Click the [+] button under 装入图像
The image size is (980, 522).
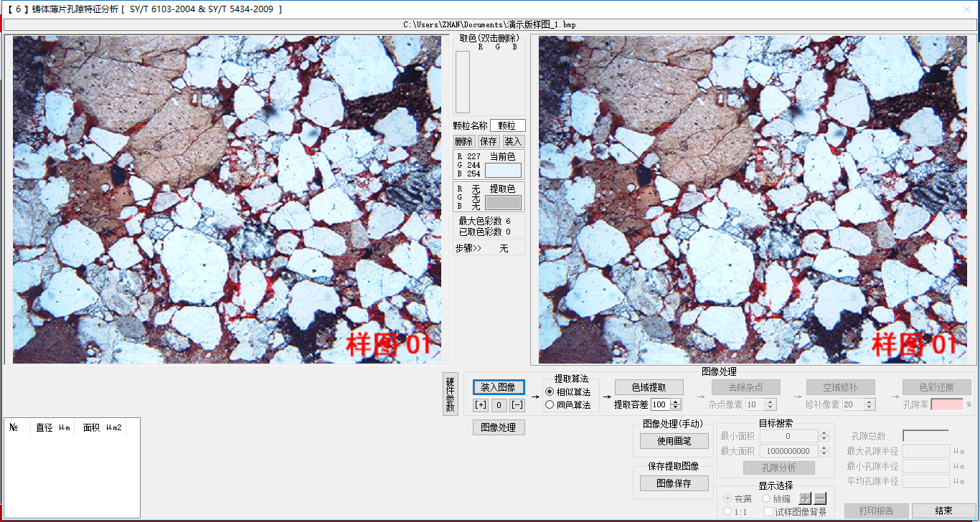point(481,405)
